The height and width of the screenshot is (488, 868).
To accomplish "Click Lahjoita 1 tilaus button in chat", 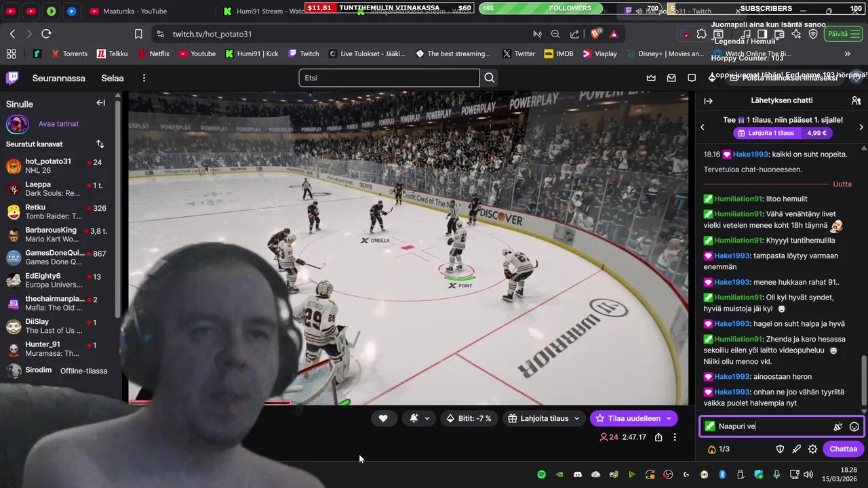I will tap(766, 133).
